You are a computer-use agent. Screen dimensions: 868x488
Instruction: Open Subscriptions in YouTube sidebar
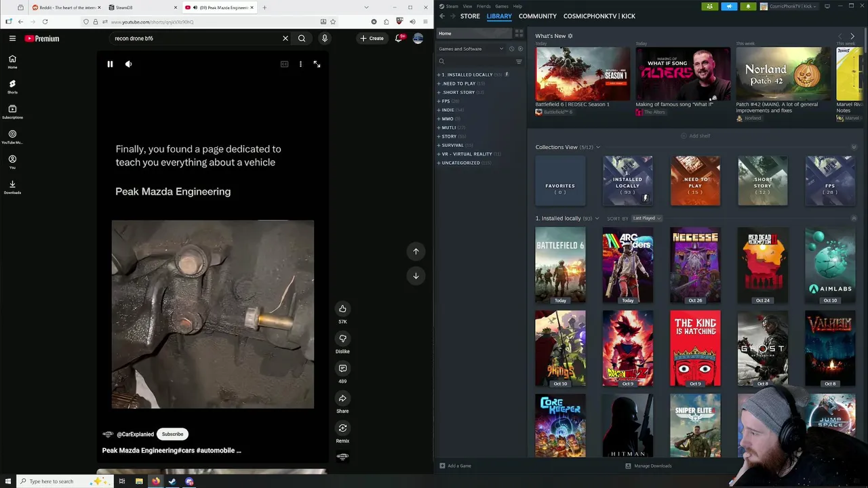(12, 112)
